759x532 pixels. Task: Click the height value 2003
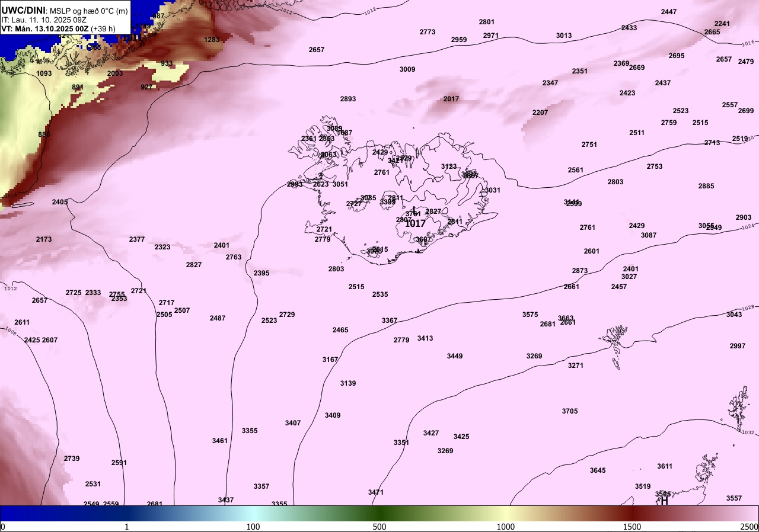115,73
